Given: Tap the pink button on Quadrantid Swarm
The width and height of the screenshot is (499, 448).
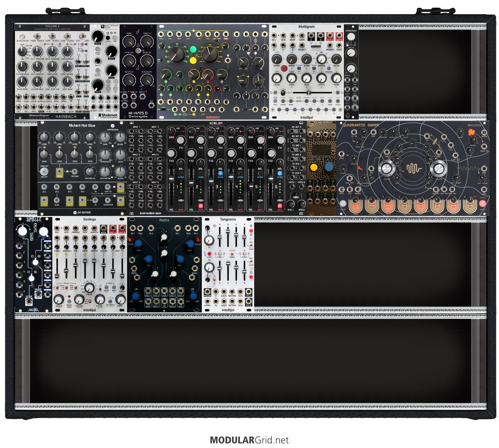Looking at the screenshot, I should click(x=483, y=204).
